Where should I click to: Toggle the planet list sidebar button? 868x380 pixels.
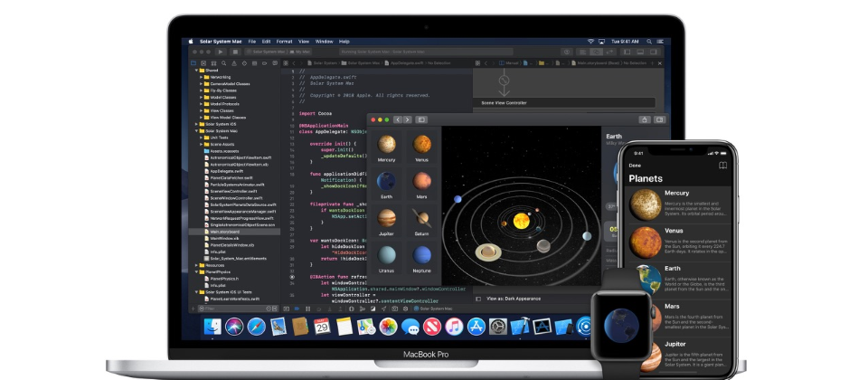421,119
